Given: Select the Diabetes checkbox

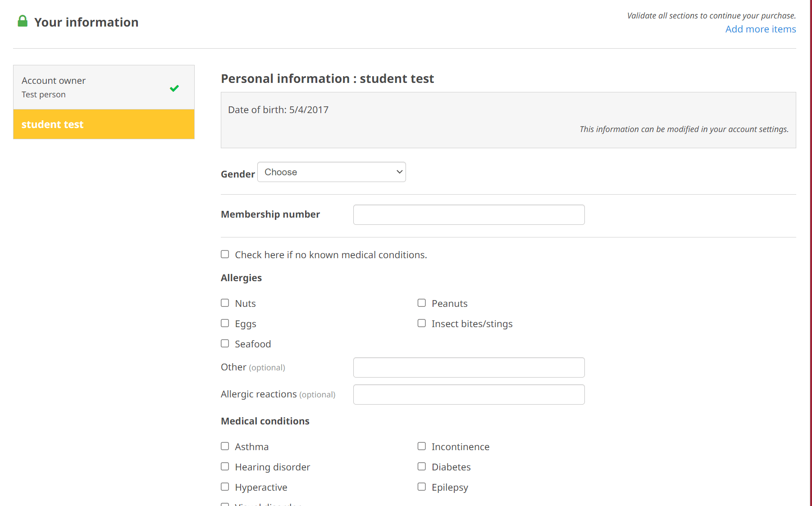Looking at the screenshot, I should coord(422,466).
